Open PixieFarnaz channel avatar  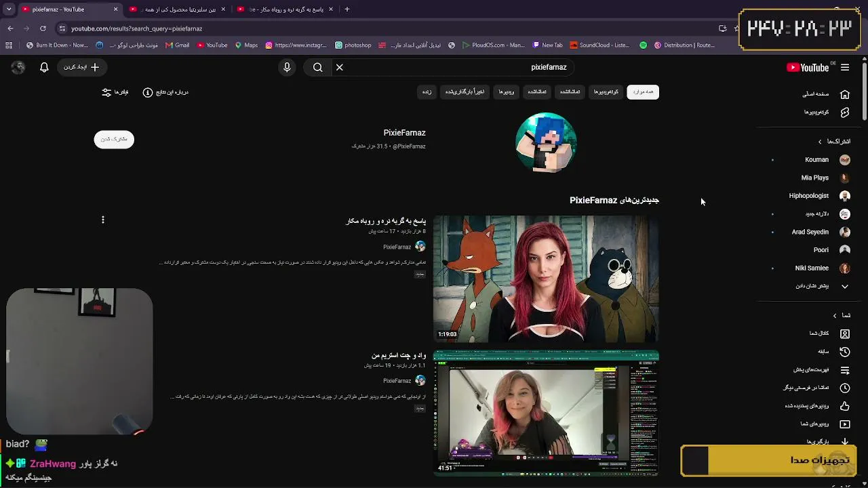[546, 142]
